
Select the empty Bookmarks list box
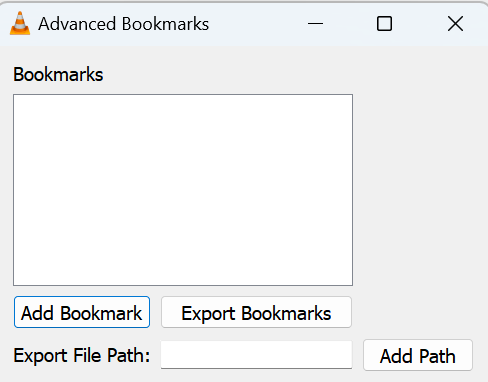click(183, 190)
